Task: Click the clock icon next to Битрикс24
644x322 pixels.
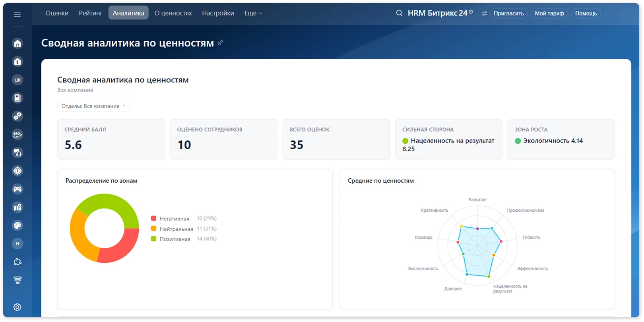Action: 471,12
